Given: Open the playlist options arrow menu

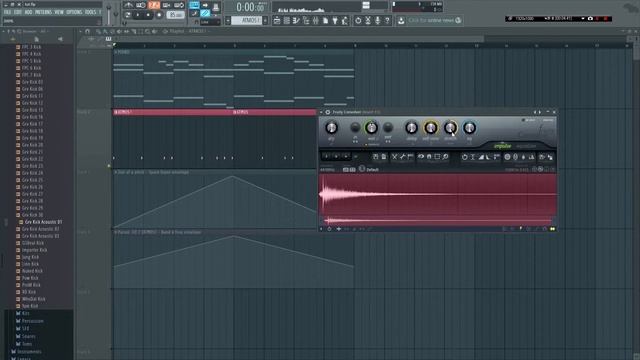Looking at the screenshot, I should coord(81,31).
